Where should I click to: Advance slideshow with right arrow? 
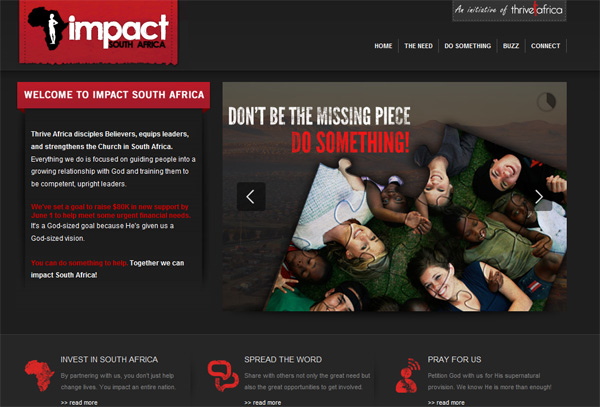539,197
